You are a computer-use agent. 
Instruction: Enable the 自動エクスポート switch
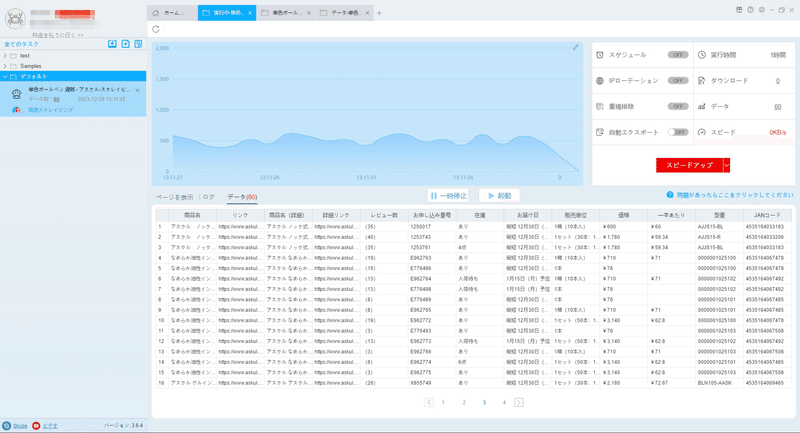[678, 132]
